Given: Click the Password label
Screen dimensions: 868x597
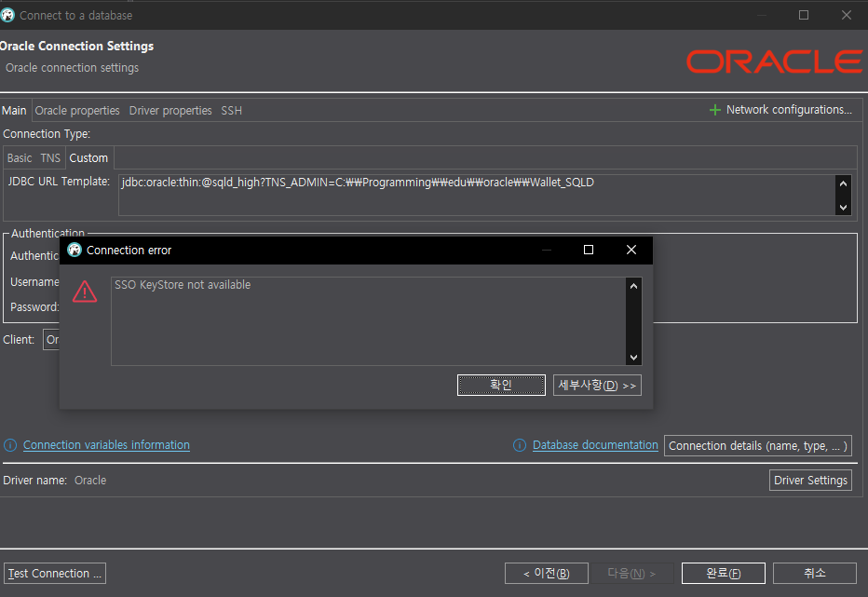Looking at the screenshot, I should tap(34, 306).
